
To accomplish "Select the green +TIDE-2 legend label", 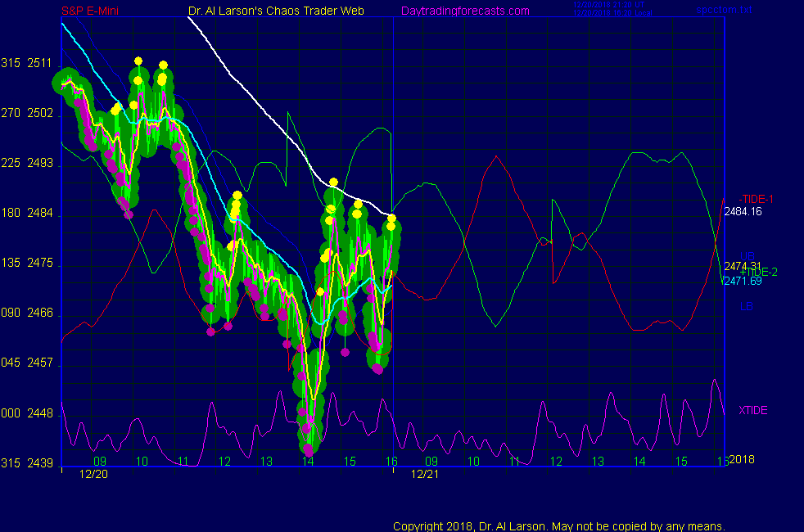I will [x=758, y=272].
